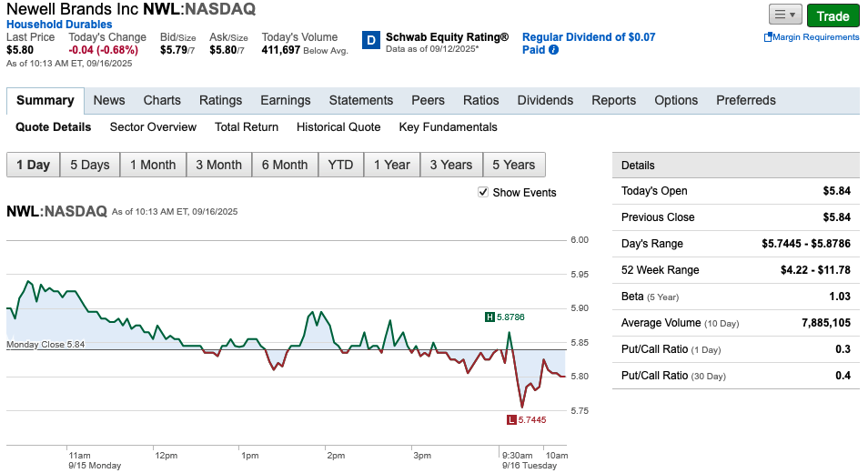Select the YTD chart range

tap(340, 165)
